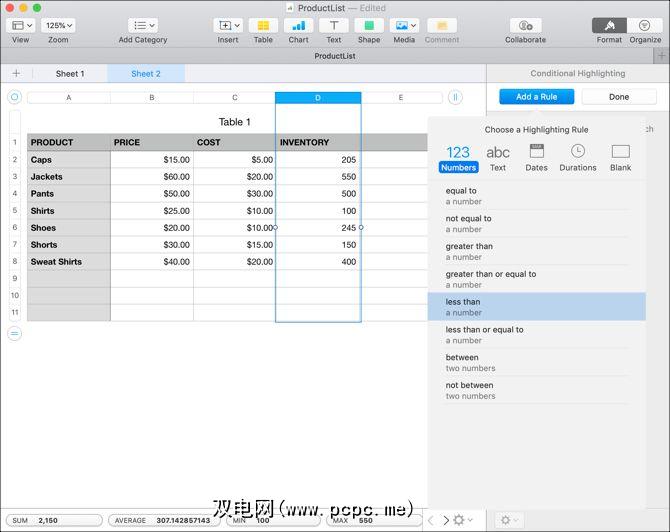Expand the Add Category menu
Screen dimensions: 670x532
144,26
